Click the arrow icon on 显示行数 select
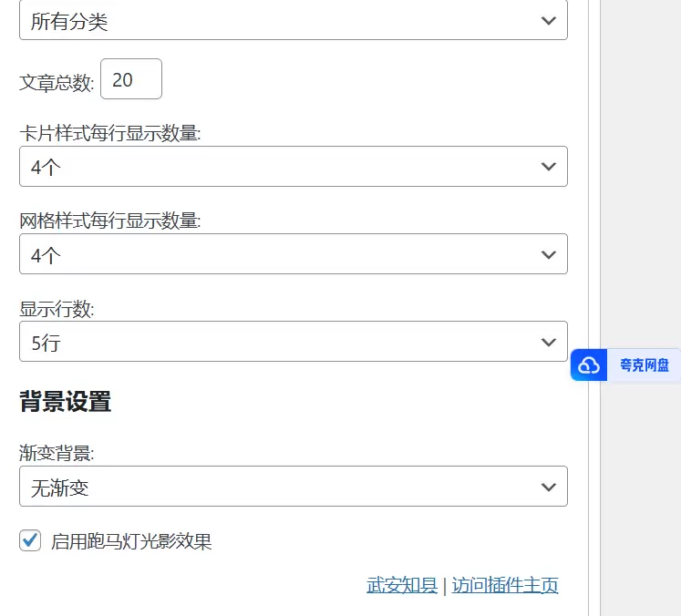681x616 pixels. tap(548, 342)
